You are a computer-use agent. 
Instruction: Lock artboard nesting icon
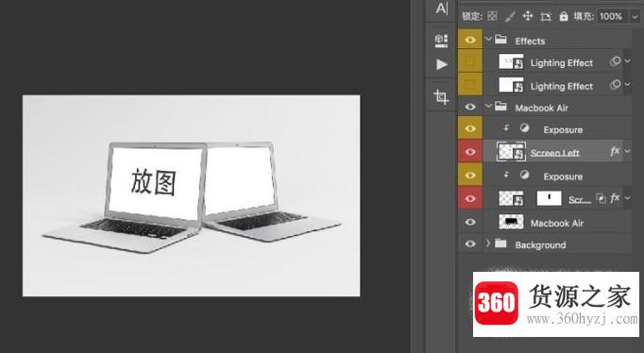(546, 16)
